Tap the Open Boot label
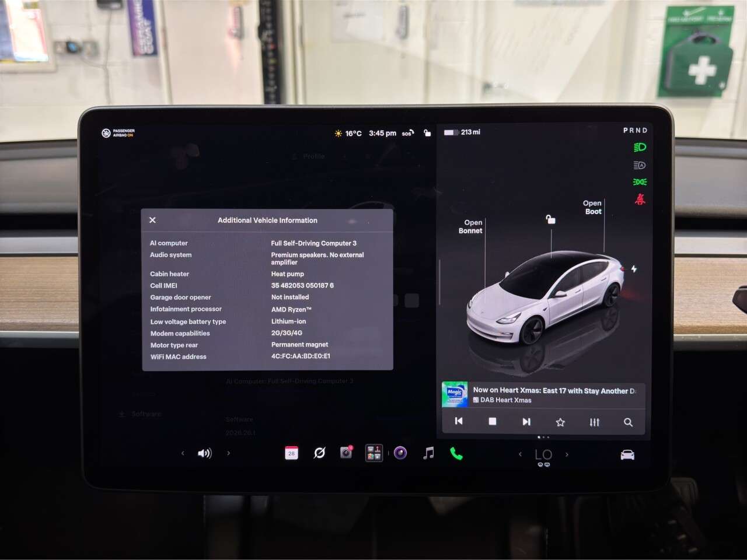The height and width of the screenshot is (560, 747). coord(592,207)
